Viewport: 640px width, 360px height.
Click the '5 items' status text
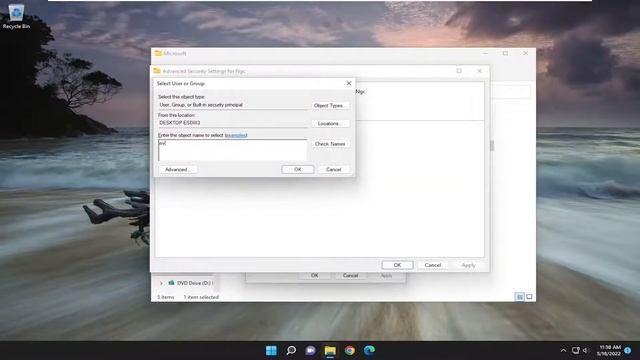pyautogui.click(x=166, y=297)
